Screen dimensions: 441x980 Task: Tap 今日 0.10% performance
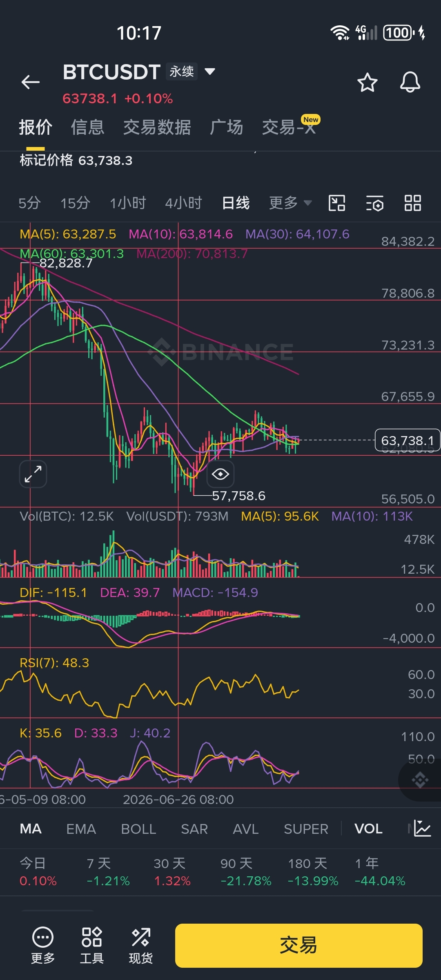point(38,872)
